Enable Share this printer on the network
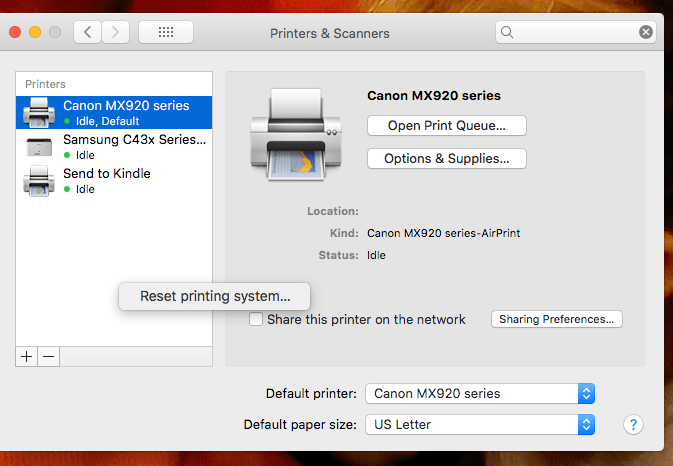Viewport: 673px width, 466px height. click(257, 320)
